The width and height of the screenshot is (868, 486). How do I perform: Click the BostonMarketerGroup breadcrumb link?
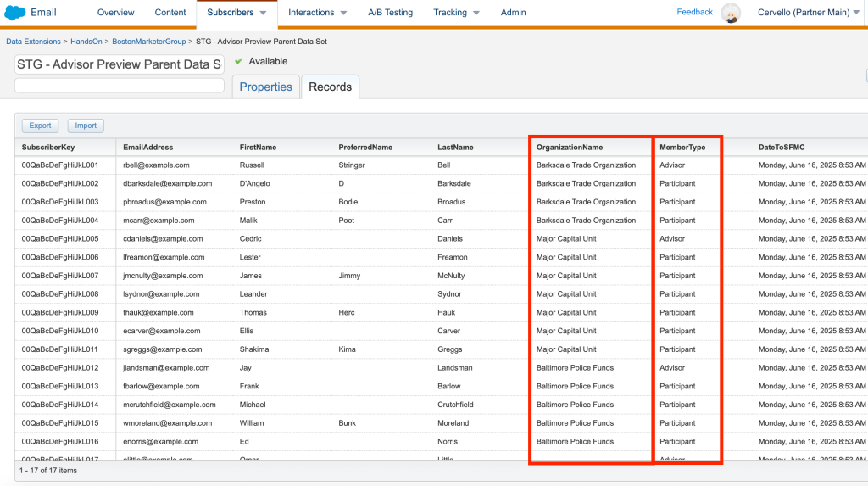148,41
